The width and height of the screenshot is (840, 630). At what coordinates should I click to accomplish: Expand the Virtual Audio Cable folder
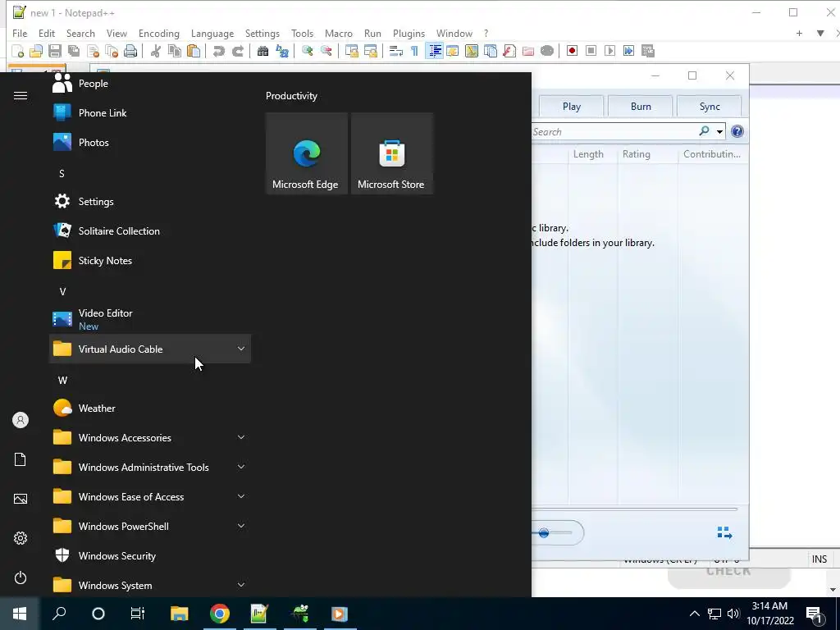(x=150, y=349)
